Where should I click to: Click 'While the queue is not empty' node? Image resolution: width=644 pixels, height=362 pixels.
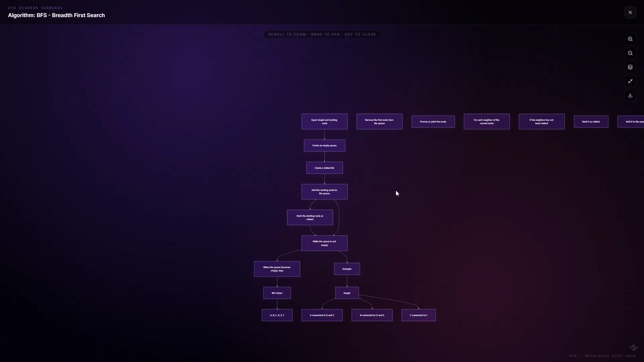point(325,243)
